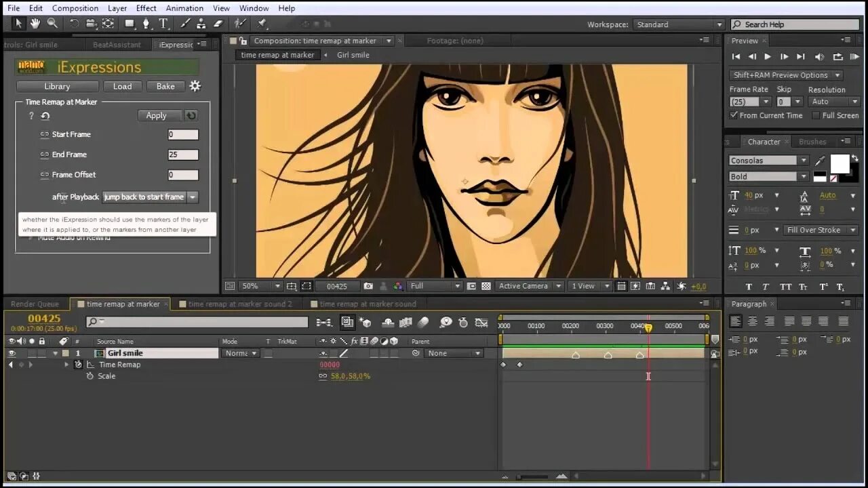Select the Clone Stamp tool

(x=201, y=24)
